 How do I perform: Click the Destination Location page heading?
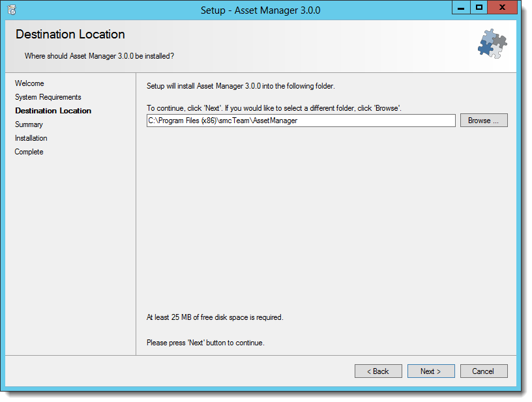[x=70, y=35]
